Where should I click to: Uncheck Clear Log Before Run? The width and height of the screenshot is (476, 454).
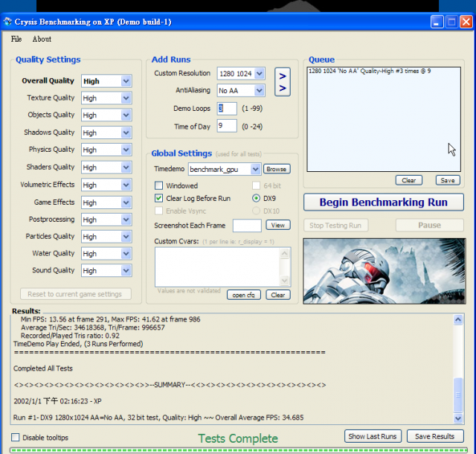tap(158, 198)
